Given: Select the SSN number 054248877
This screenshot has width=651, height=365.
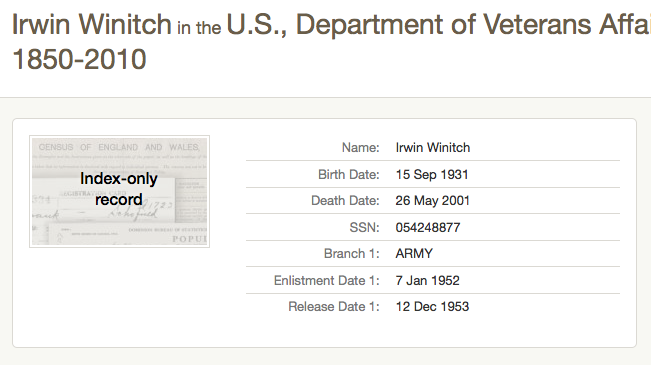Looking at the screenshot, I should tap(428, 228).
